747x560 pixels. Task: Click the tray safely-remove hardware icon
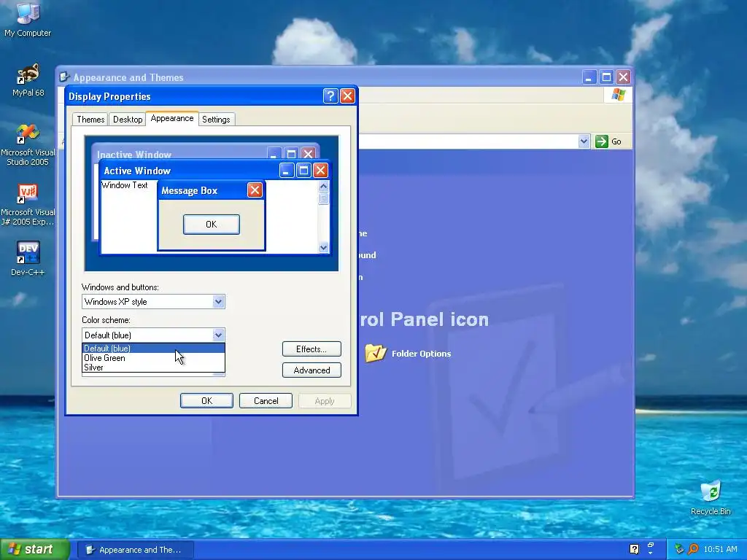coord(679,549)
